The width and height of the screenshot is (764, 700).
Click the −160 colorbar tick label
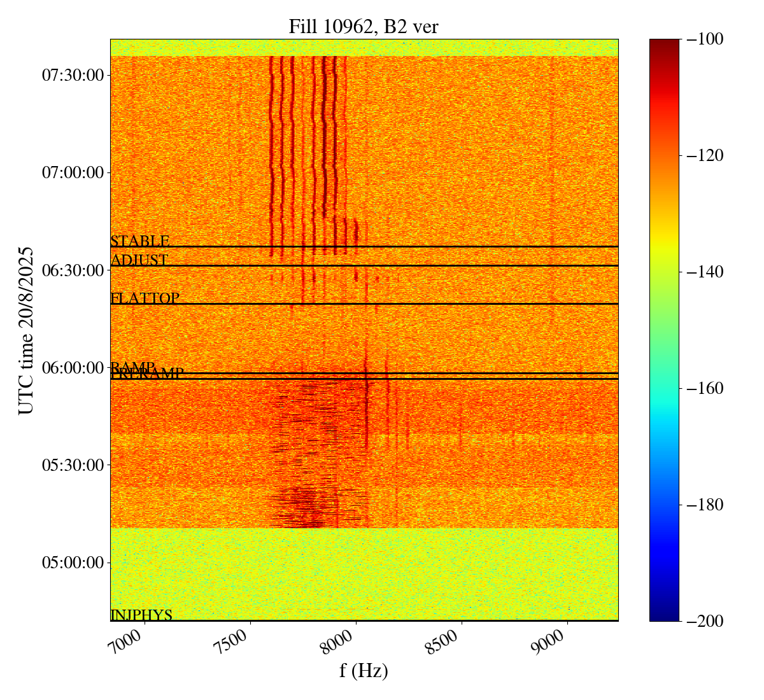coord(702,388)
